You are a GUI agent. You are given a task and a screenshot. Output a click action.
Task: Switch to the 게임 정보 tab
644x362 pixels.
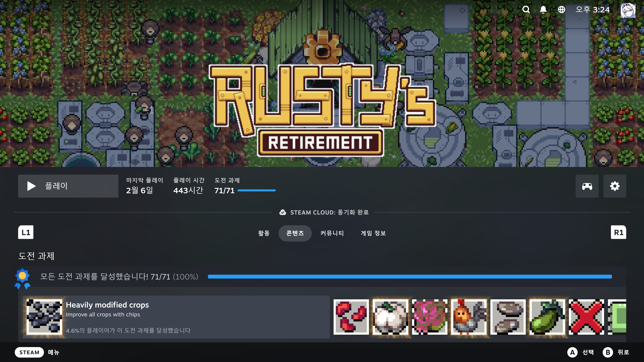pyautogui.click(x=373, y=233)
